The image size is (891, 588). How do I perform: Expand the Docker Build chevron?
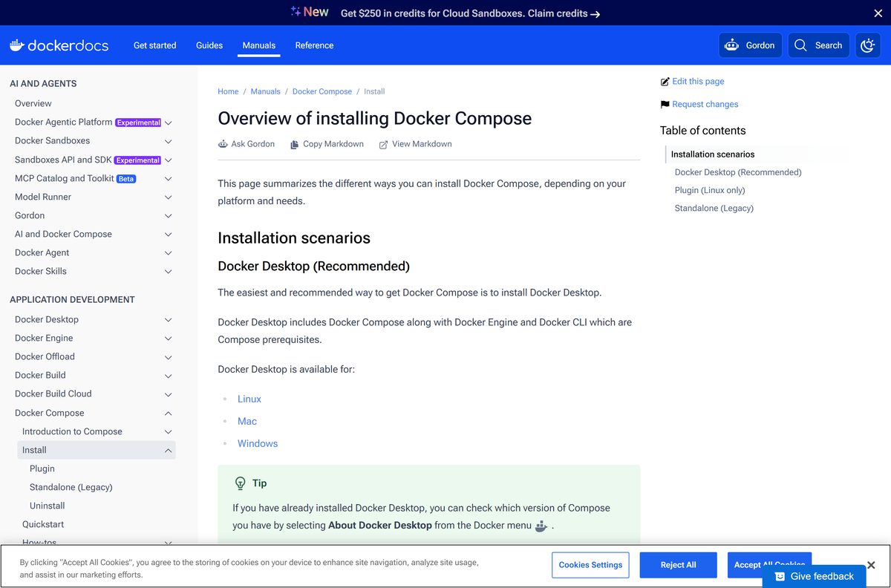tap(169, 376)
